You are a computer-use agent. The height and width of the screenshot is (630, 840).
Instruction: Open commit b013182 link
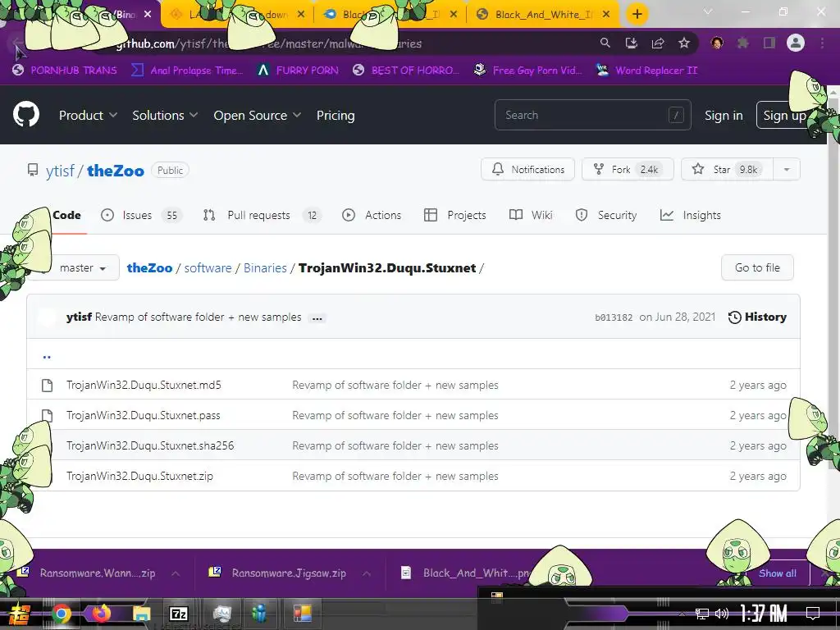pyautogui.click(x=614, y=317)
